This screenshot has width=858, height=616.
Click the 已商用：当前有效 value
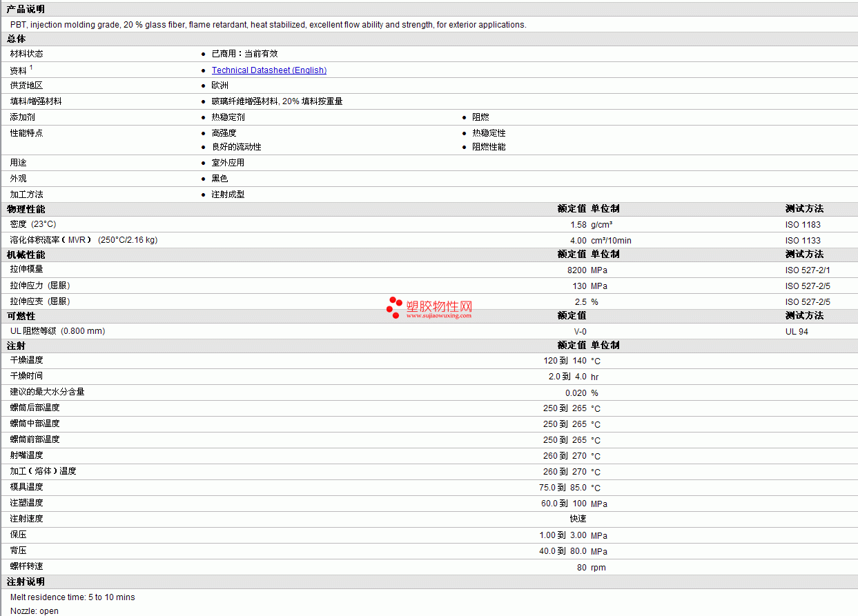(x=244, y=54)
